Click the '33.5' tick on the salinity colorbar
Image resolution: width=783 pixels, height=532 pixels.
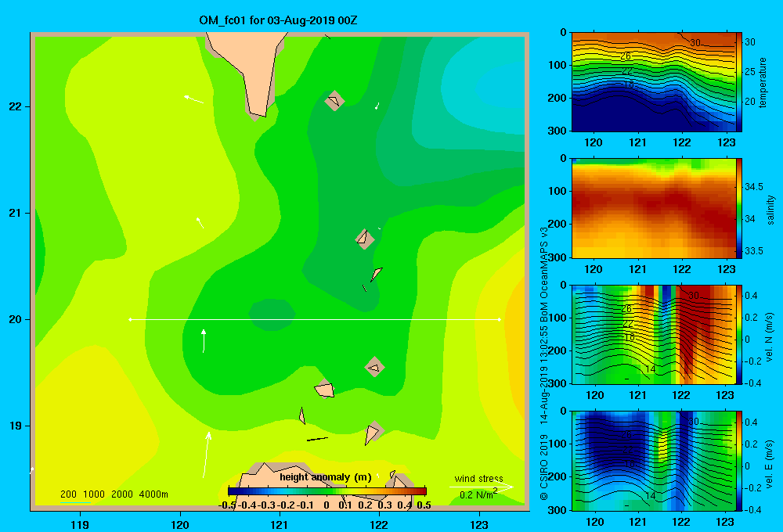pyautogui.click(x=753, y=251)
